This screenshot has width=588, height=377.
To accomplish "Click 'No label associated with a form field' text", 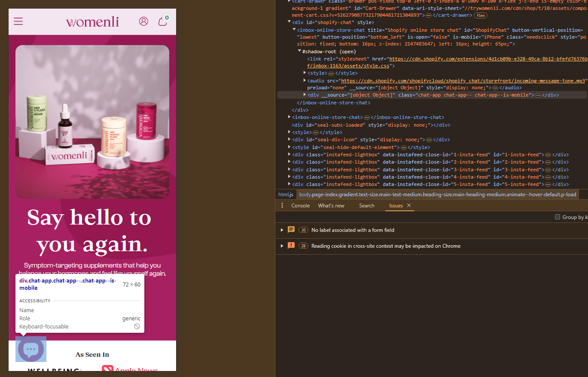I will (x=353, y=230).
